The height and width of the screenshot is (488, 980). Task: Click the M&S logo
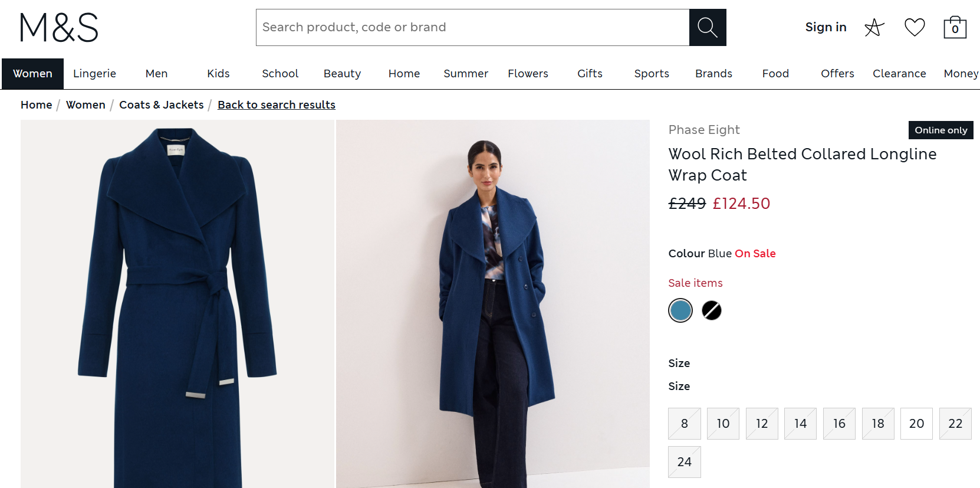click(59, 28)
